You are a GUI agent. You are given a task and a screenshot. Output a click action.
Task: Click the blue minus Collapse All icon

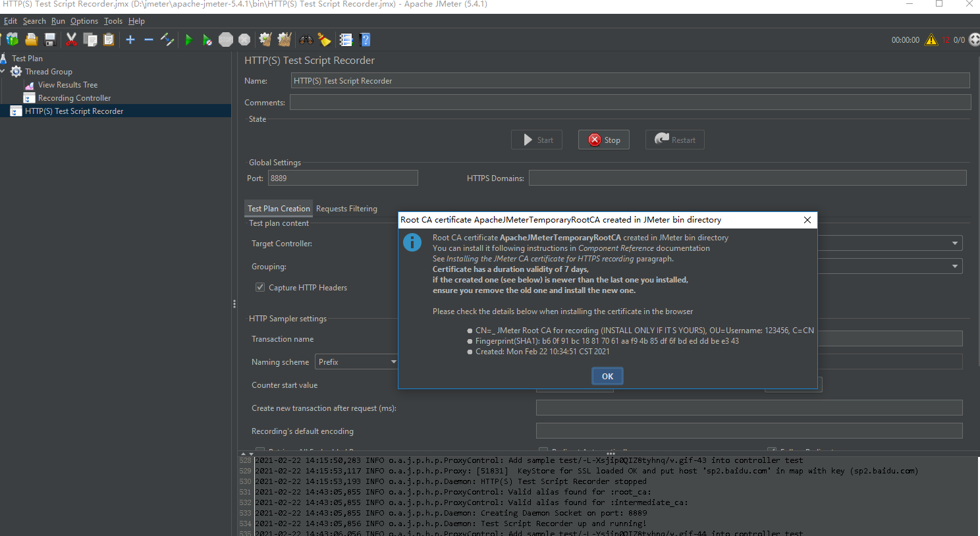click(149, 40)
